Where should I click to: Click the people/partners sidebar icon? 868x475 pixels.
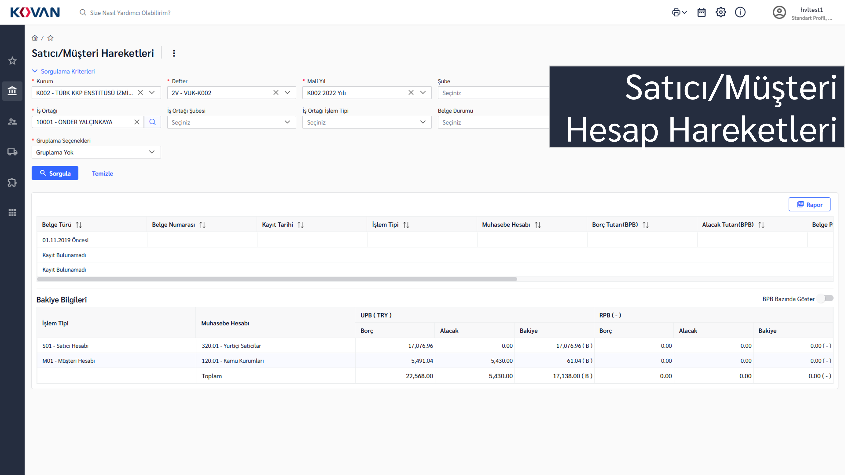pos(12,121)
